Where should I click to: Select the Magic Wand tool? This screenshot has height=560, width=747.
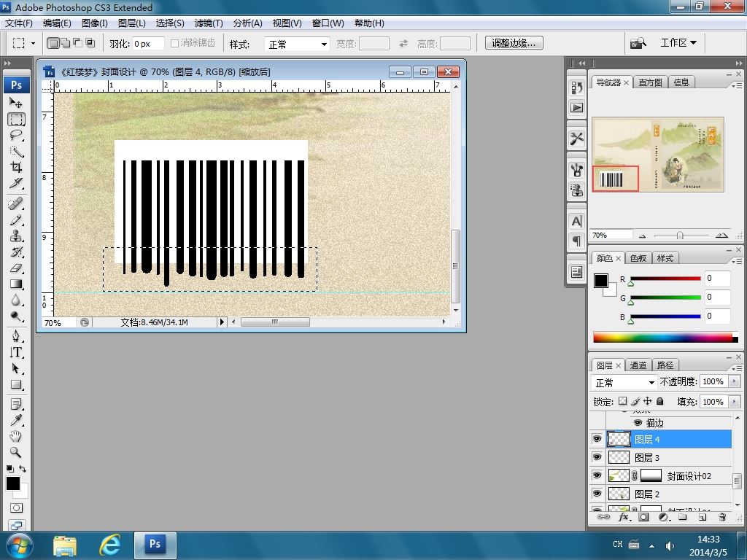click(16, 151)
